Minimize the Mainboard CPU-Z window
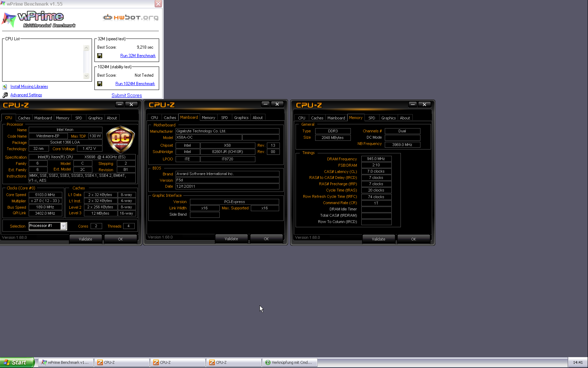 [265, 104]
